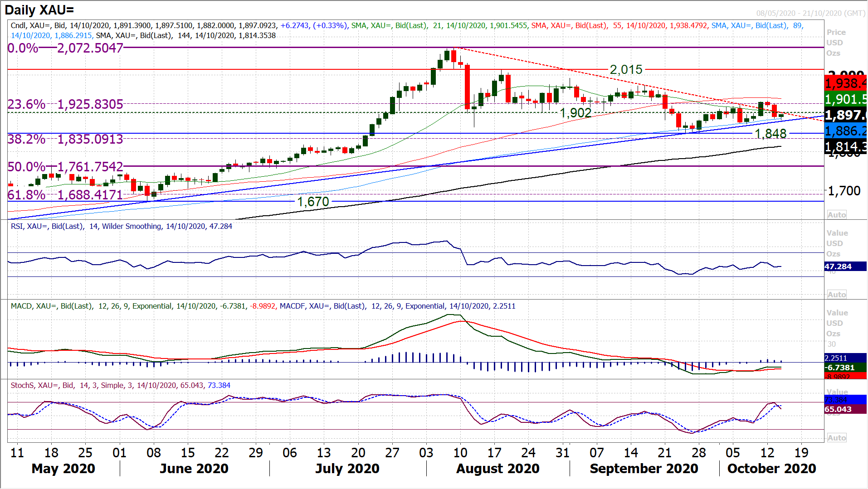Viewport: 868px width, 489px height.
Task: Click the stochastic value tag 65.043
Action: pos(845,409)
